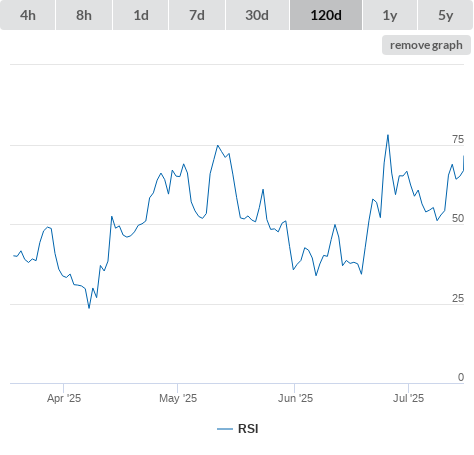Click the Jun '25 axis label

[295, 398]
